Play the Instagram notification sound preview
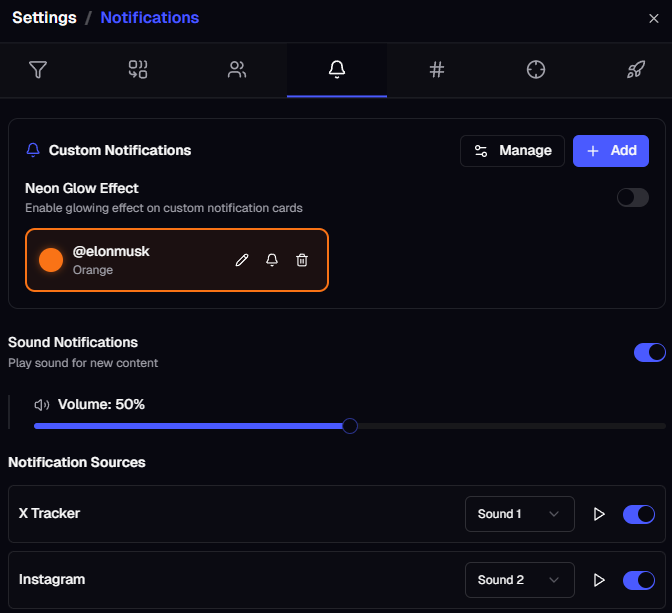Screen dimensions: 672x613 point(599,580)
